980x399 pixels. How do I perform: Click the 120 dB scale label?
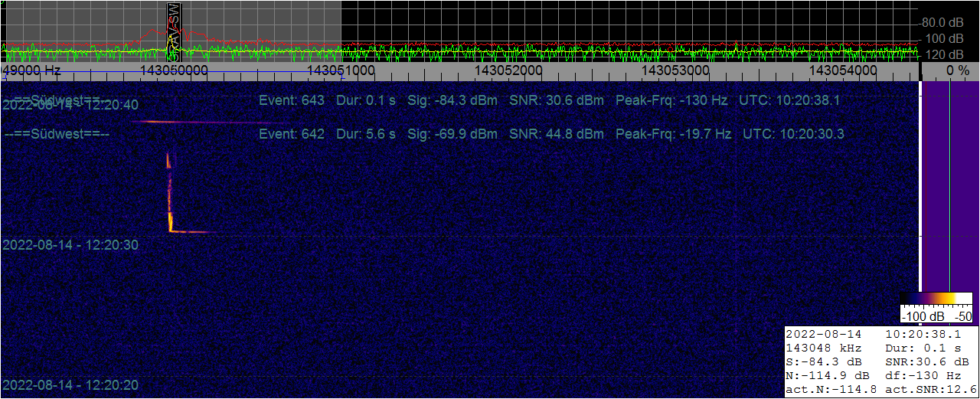pos(946,55)
